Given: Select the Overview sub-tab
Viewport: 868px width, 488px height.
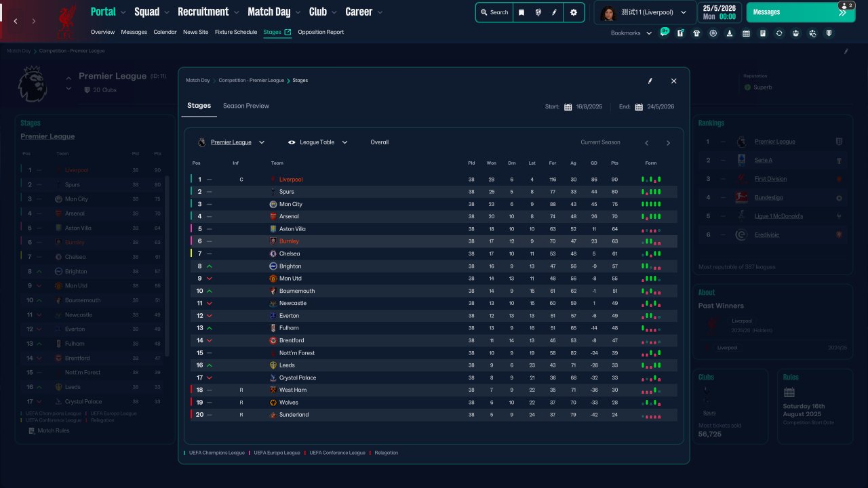Looking at the screenshot, I should [x=102, y=32].
